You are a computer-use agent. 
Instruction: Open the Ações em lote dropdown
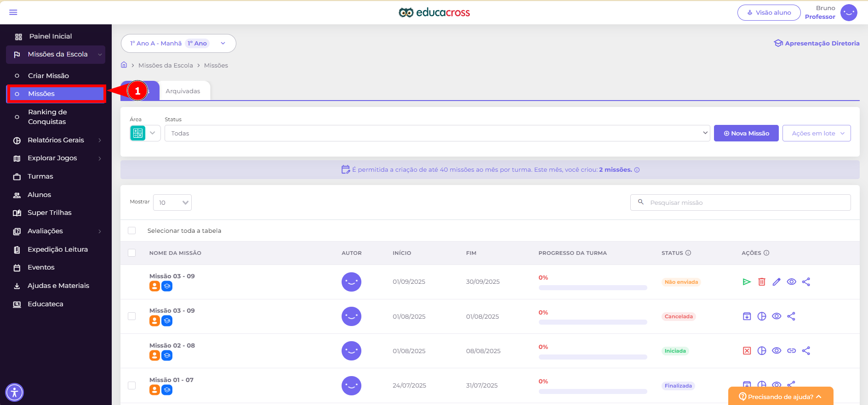(817, 133)
